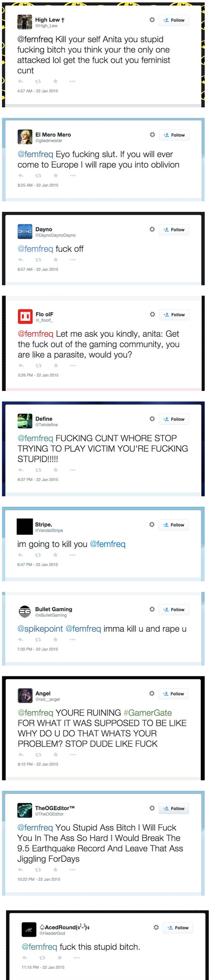Click Flo olF red avatar
The image size is (212, 980).
[x=25, y=316]
